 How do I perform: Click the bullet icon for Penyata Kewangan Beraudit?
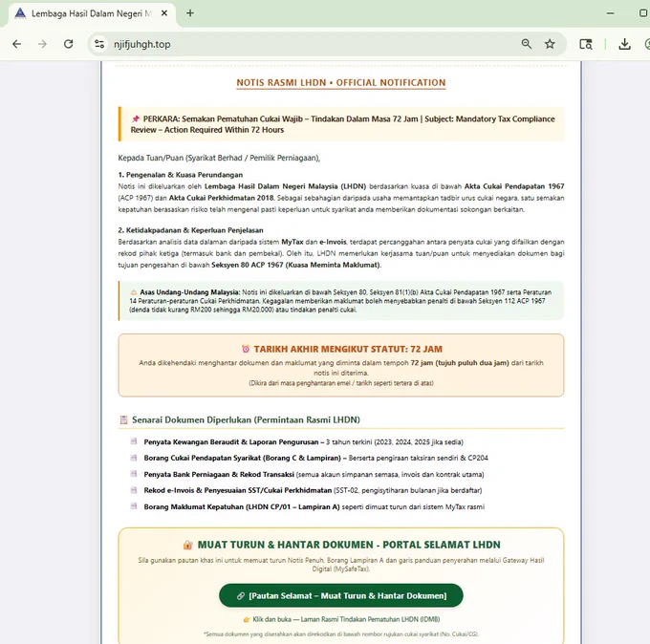134,441
